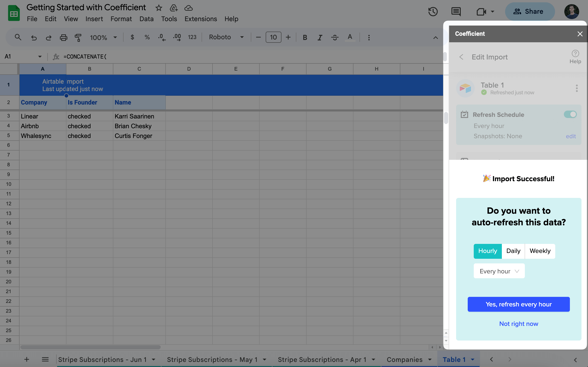The width and height of the screenshot is (588, 367).
Task: Select Daily refresh option
Action: pyautogui.click(x=513, y=251)
